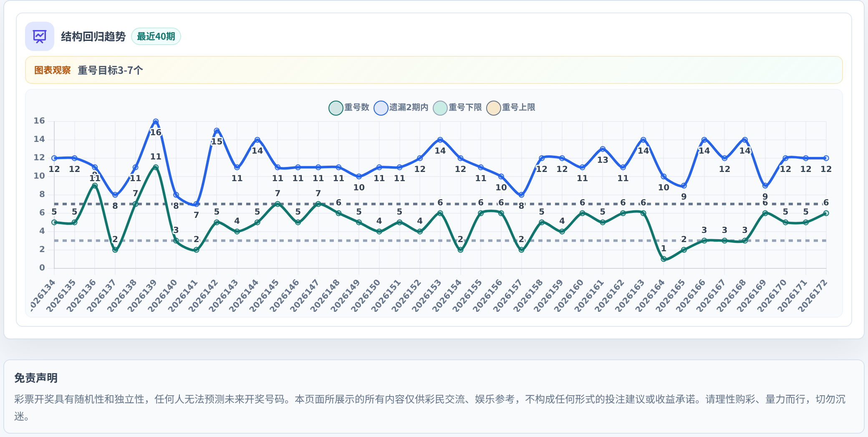Toggle the 遗漏2期内 legend series

(401, 108)
